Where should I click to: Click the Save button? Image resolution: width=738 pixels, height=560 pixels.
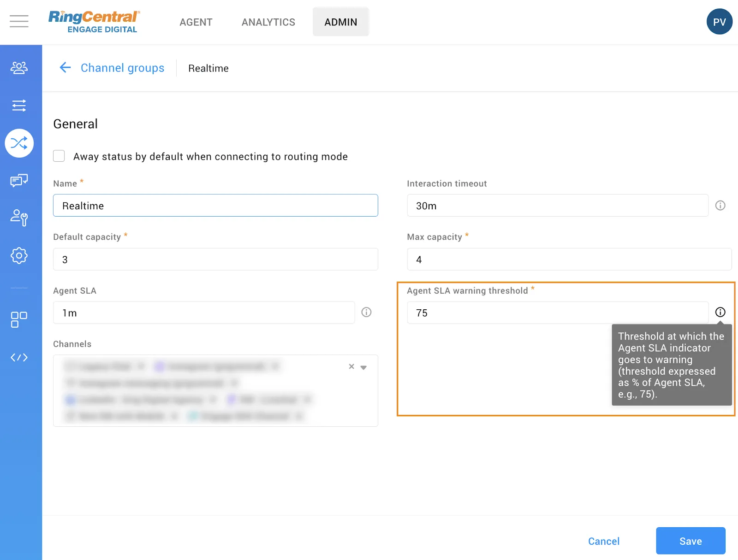690,541
